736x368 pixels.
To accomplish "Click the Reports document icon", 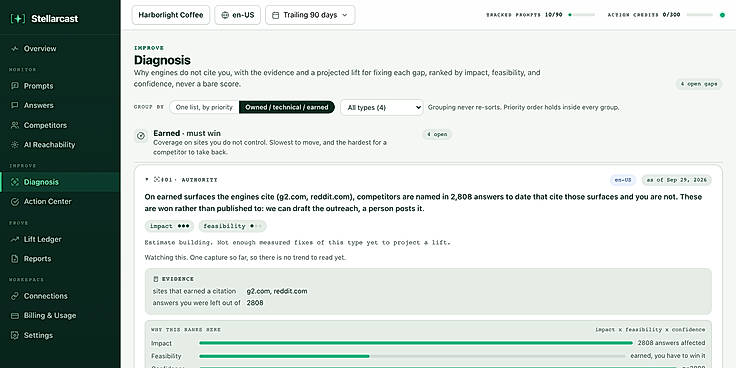I will pyautogui.click(x=15, y=259).
